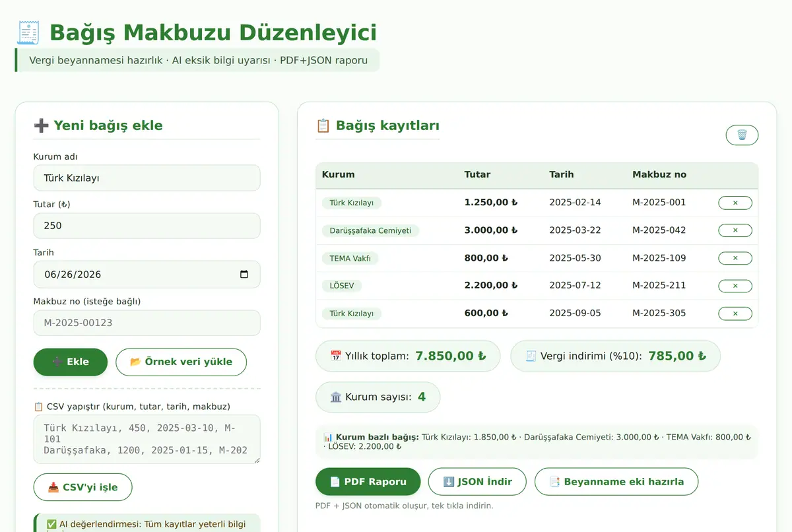
Task: Click the 1.250,00 ₺ amount
Action: point(491,203)
